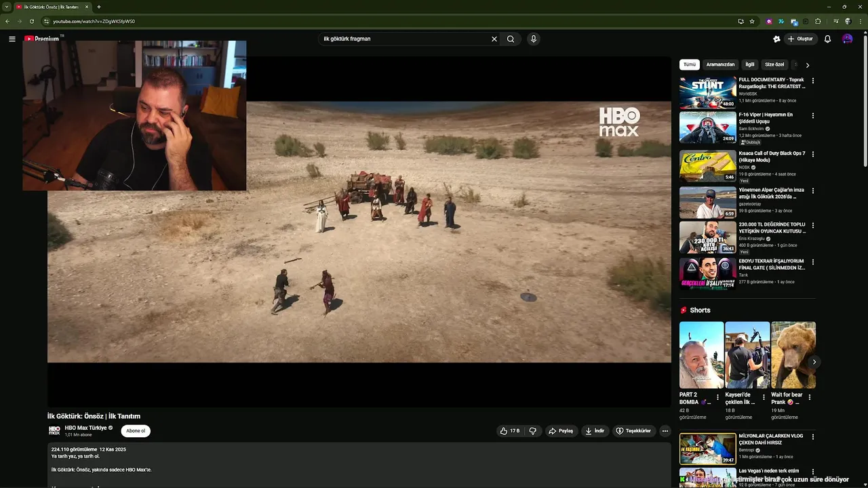
Task: Click the install/cast icon in address bar
Action: [741, 21]
